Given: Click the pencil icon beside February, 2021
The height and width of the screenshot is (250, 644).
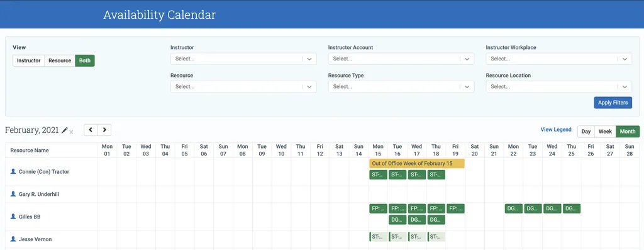Looking at the screenshot, I should click(65, 130).
